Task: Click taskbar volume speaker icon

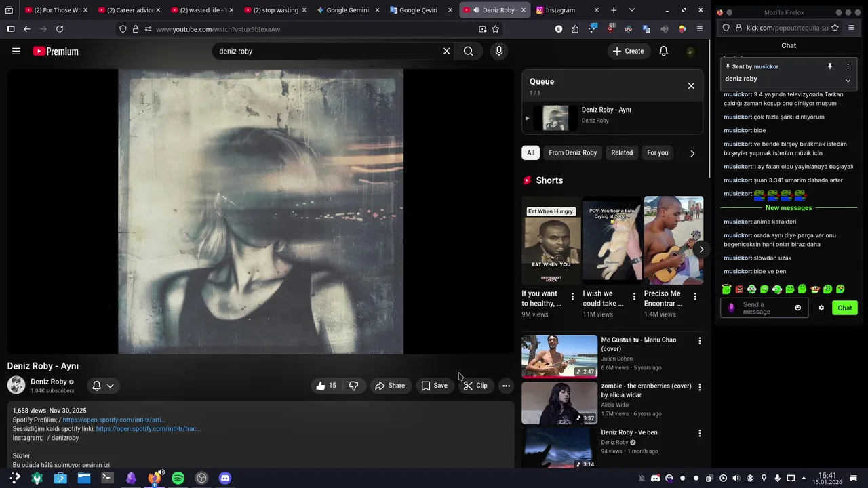Action: pos(736,478)
